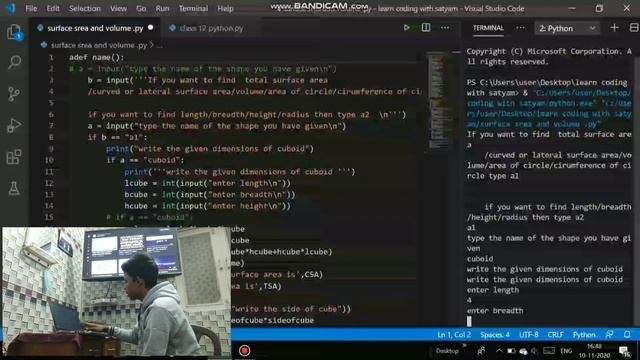Open the Help menu
The width and height of the screenshot is (640, 360).
tap(225, 8)
